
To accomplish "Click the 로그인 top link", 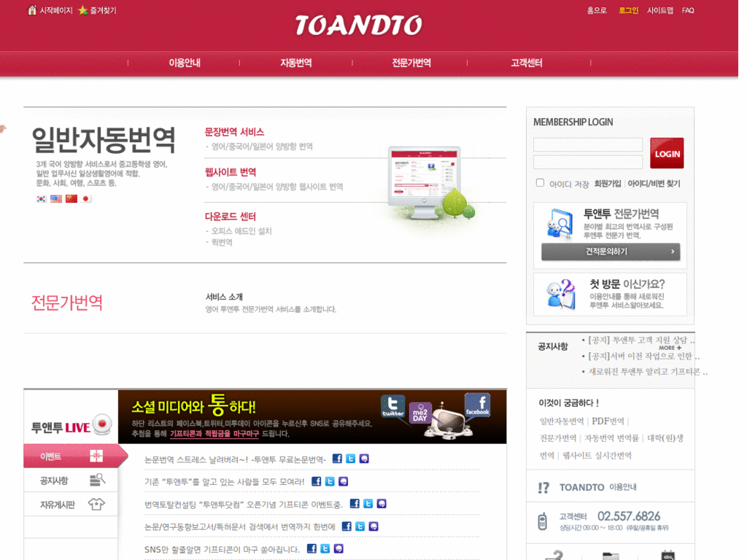I will 628,10.
